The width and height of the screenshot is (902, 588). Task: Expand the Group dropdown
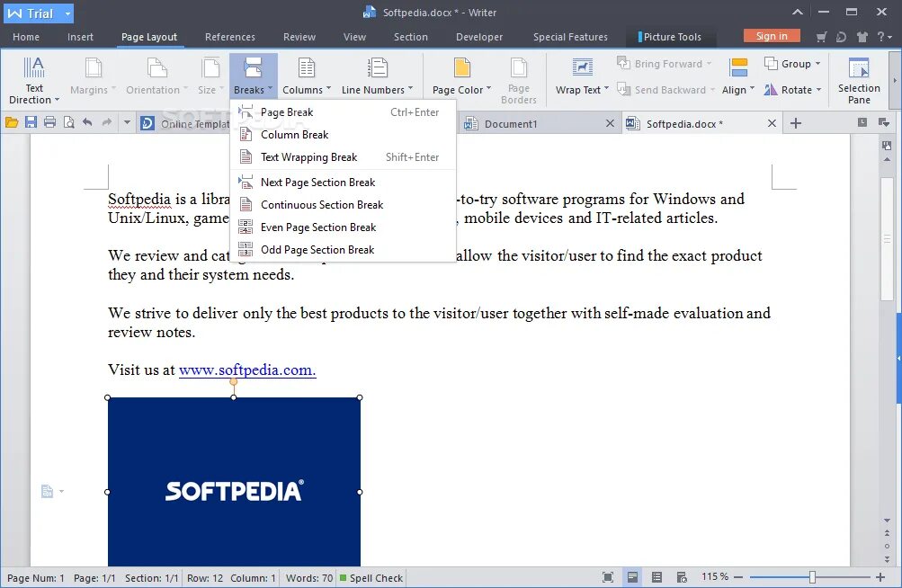click(x=817, y=63)
